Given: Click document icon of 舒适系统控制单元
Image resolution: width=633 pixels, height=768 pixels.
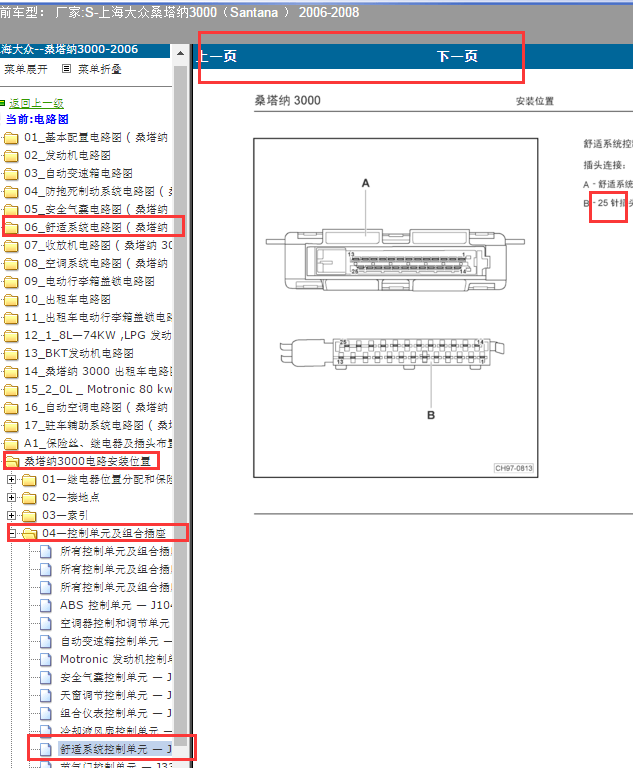Looking at the screenshot, I should 46,749.
